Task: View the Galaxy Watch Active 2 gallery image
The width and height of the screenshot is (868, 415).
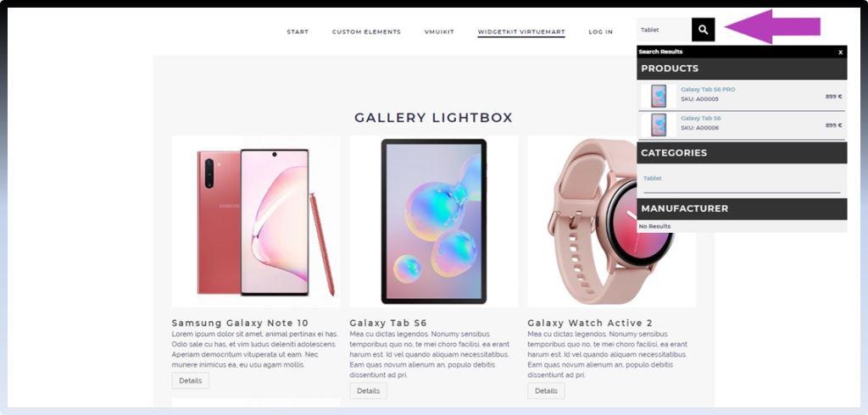Action: (x=582, y=221)
